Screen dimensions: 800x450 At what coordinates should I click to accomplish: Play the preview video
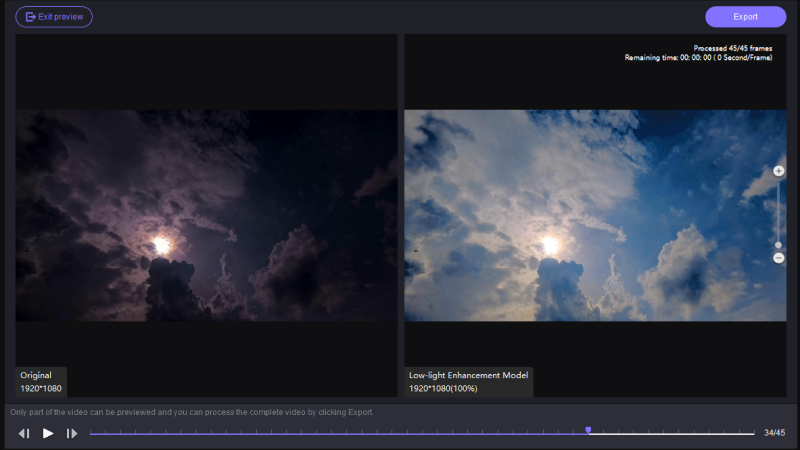(x=48, y=433)
